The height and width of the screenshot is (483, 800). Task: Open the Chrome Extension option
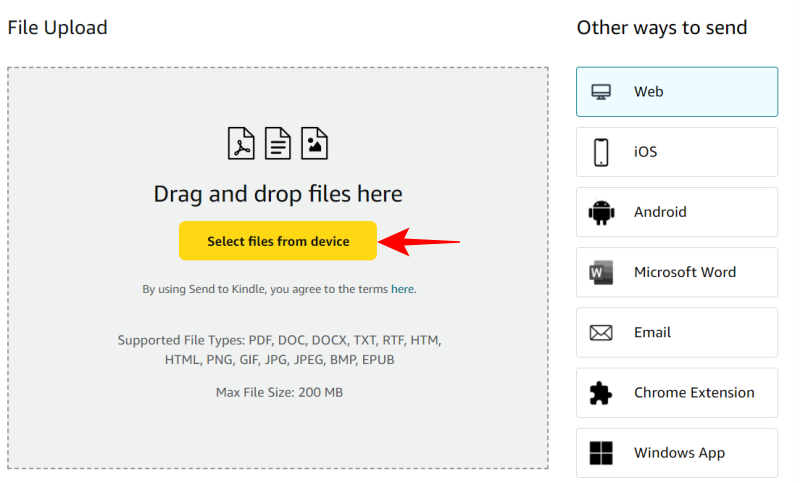click(x=677, y=393)
